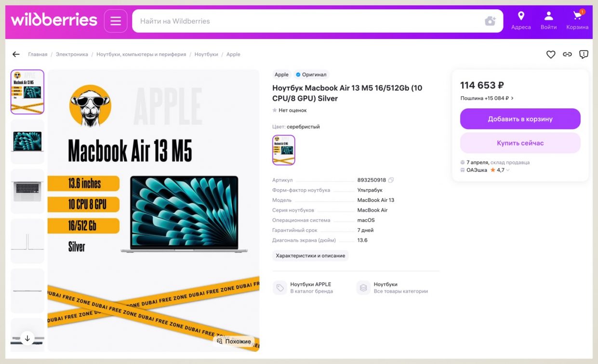Open the Электроника breadcrumb

pyautogui.click(x=72, y=54)
